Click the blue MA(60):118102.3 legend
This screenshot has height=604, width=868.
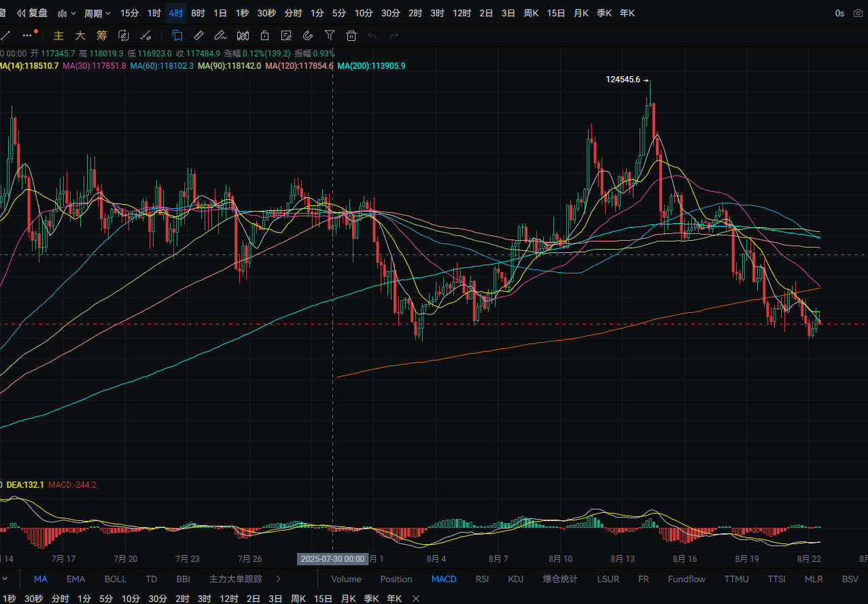162,66
